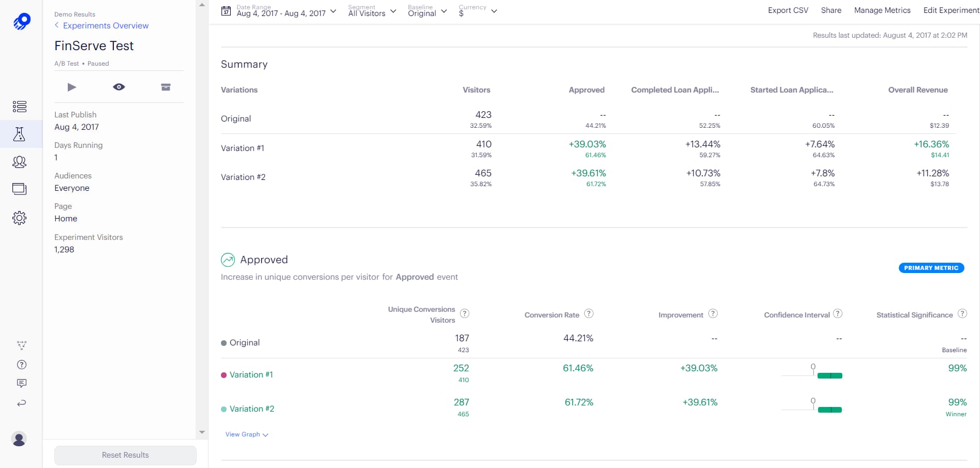
Task: Open the Help question mark icon
Action: [22, 365]
